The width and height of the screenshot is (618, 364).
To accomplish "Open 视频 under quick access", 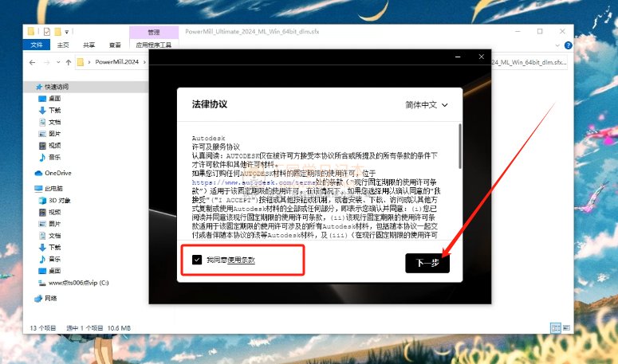I will [55, 146].
